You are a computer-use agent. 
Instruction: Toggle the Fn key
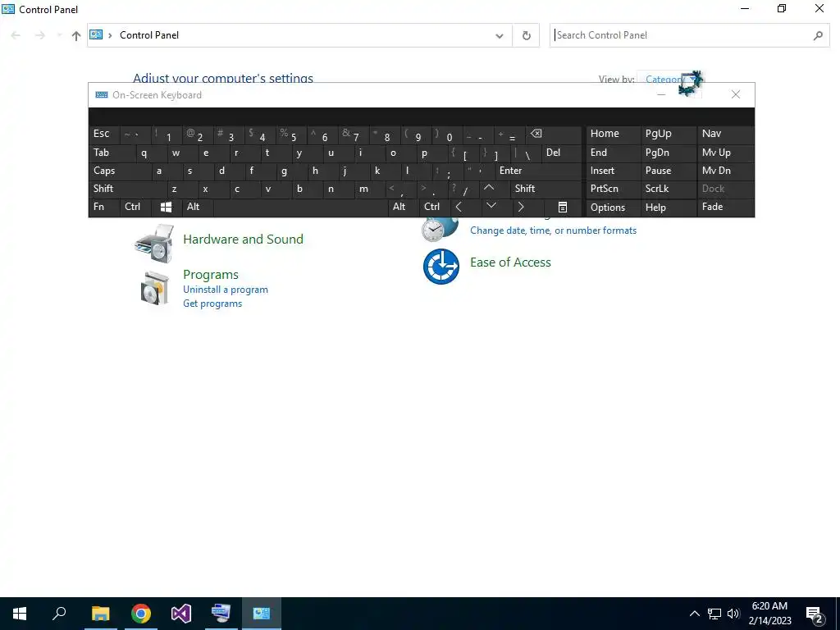104,207
